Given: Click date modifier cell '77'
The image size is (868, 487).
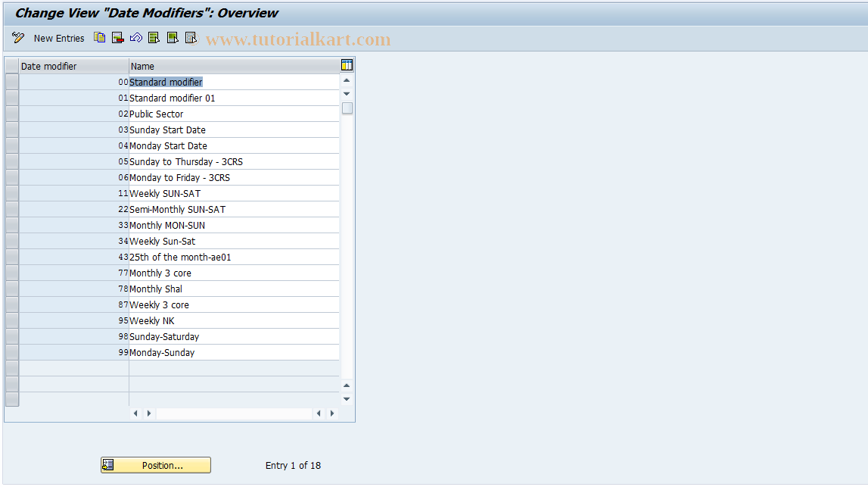Looking at the screenshot, I should 73,273.
